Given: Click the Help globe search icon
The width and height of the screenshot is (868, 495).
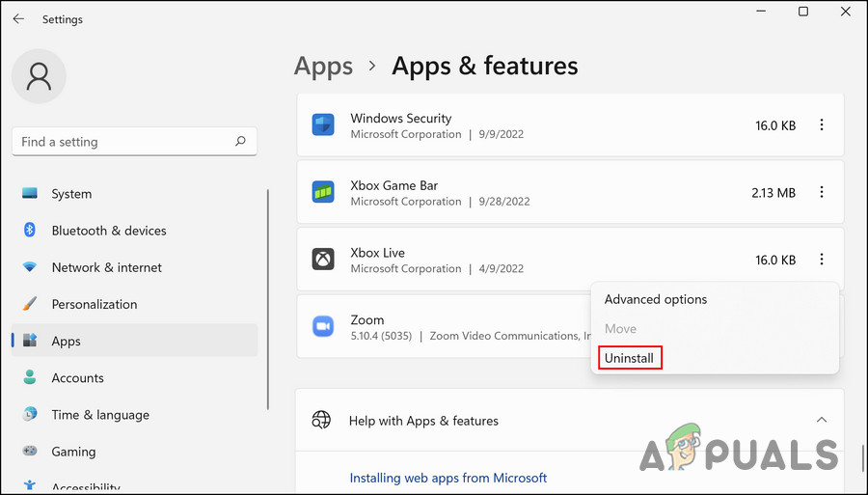Looking at the screenshot, I should tap(321, 421).
